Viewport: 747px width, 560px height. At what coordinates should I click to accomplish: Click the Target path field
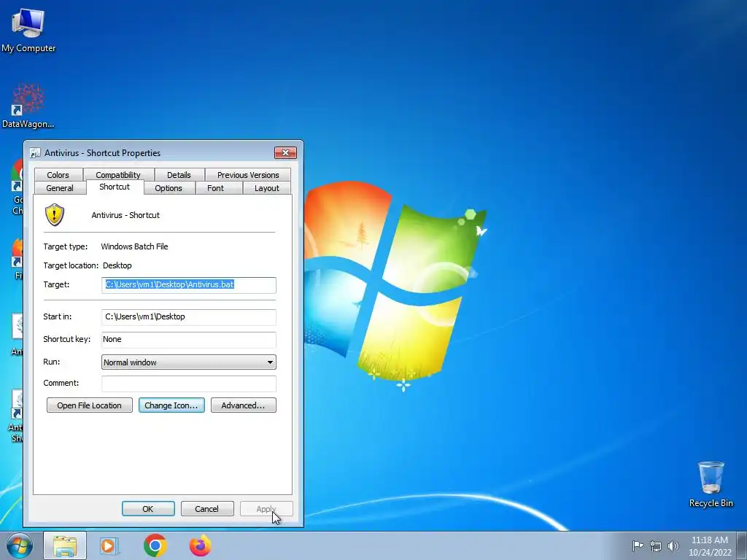pos(189,285)
